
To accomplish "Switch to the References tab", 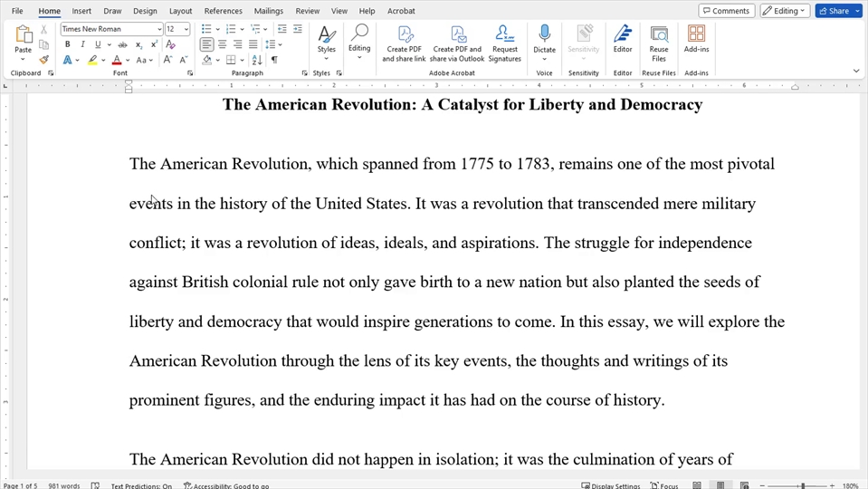I will [223, 11].
